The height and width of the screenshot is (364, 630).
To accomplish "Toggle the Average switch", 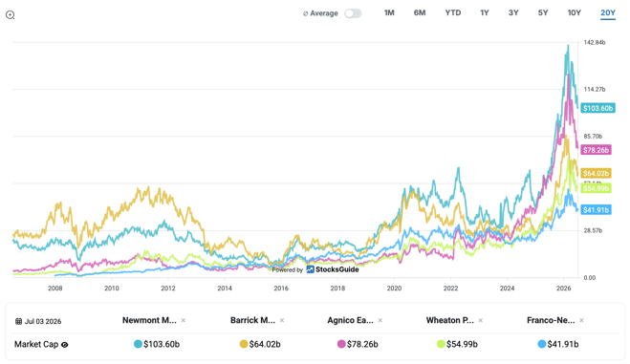I will tap(353, 13).
